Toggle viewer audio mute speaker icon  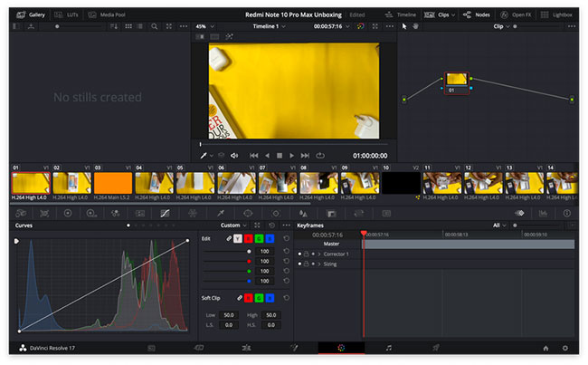[234, 156]
